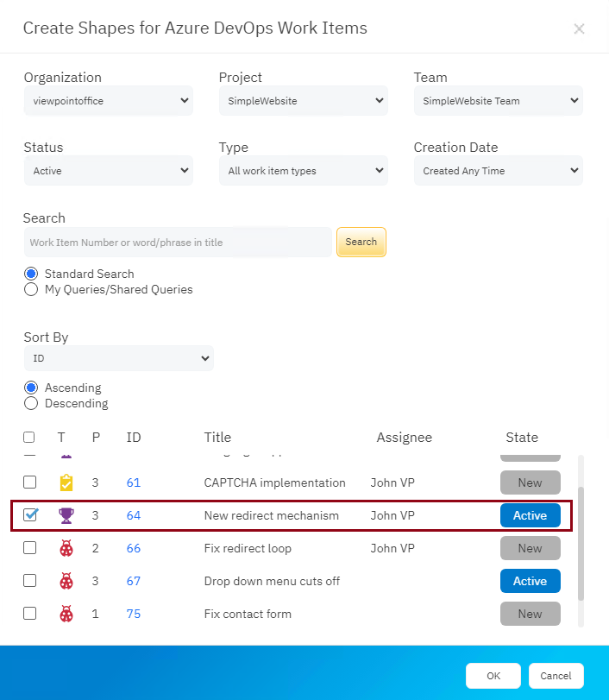Open the Team dropdown

point(498,100)
